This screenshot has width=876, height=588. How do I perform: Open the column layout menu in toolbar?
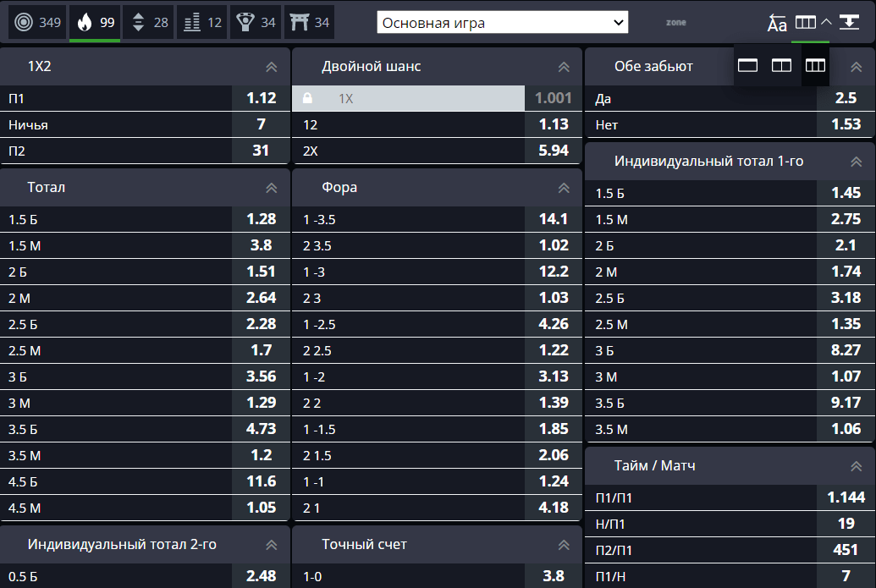(811, 23)
